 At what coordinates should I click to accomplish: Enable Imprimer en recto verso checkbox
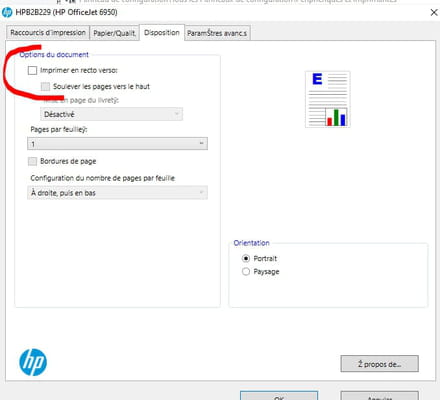click(x=32, y=70)
